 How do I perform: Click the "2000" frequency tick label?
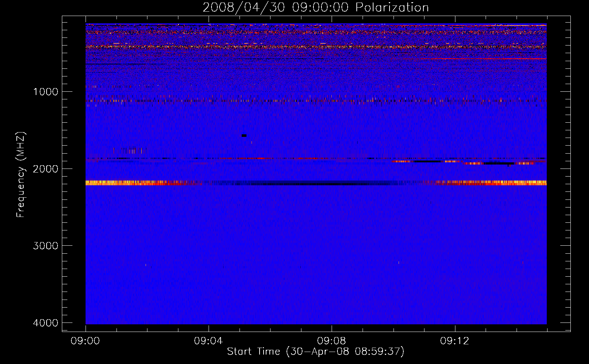46,169
